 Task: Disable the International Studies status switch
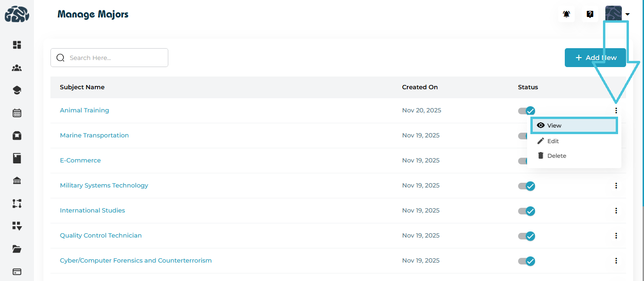pyautogui.click(x=526, y=211)
